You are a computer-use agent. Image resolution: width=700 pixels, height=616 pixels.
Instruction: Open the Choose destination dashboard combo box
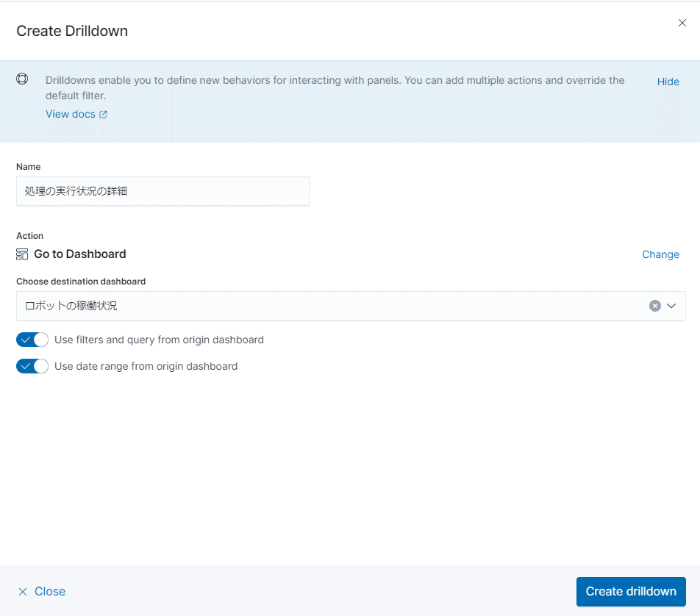pos(331,306)
